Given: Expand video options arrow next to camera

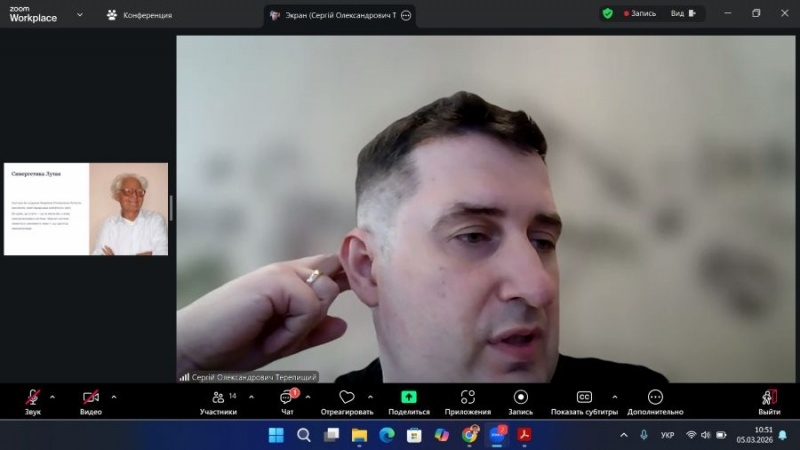Looking at the screenshot, I should pyautogui.click(x=113, y=396).
